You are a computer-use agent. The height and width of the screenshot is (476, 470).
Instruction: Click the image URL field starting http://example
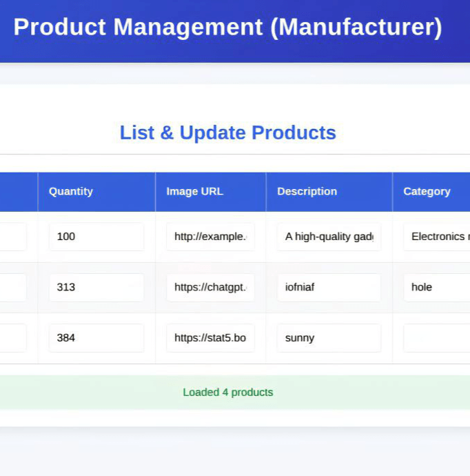tap(210, 237)
